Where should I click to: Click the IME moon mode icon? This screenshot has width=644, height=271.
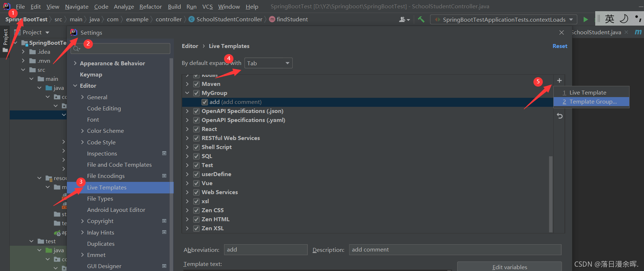[x=624, y=19]
